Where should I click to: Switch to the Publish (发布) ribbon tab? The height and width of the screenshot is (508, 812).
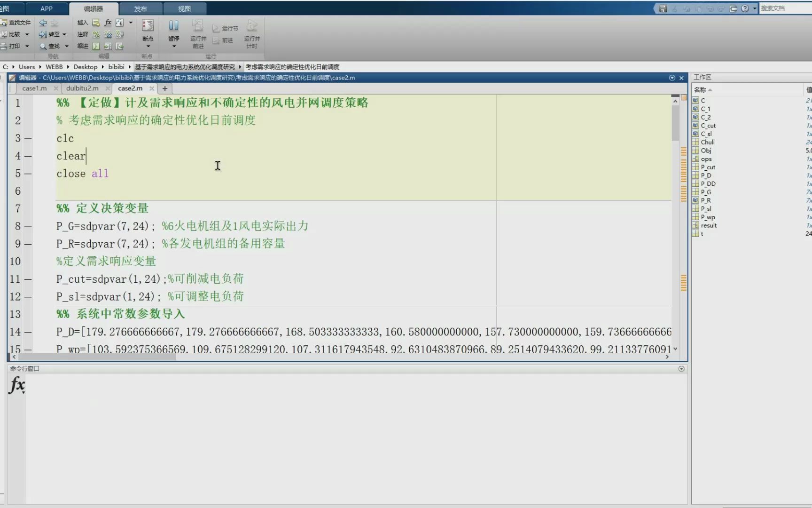[x=141, y=8]
